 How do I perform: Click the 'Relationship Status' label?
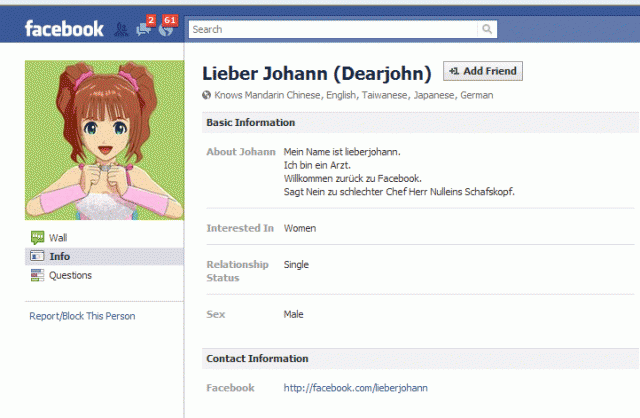[238, 271]
